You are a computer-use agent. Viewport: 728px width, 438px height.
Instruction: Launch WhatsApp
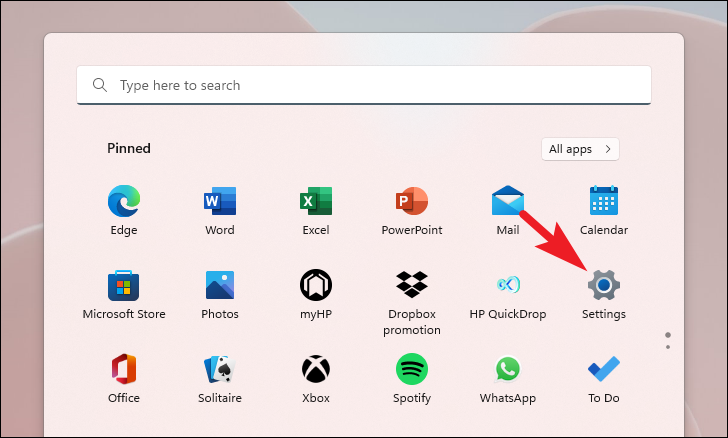[507, 378]
